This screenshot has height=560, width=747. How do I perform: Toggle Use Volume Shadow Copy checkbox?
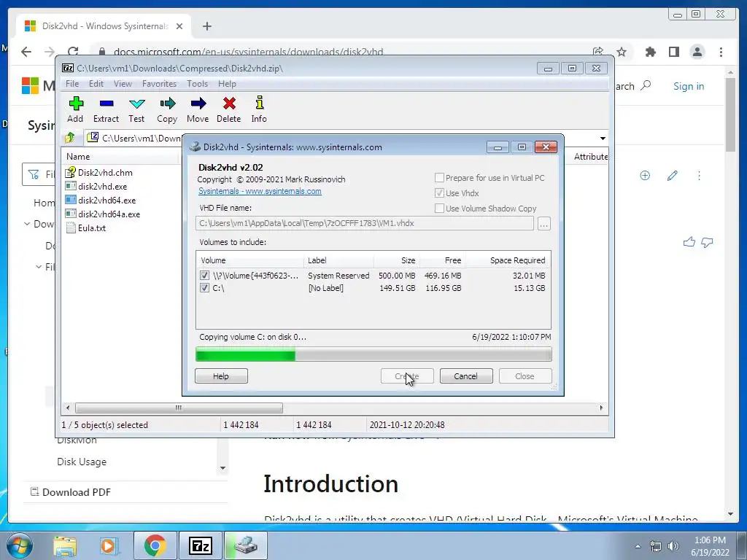point(439,208)
